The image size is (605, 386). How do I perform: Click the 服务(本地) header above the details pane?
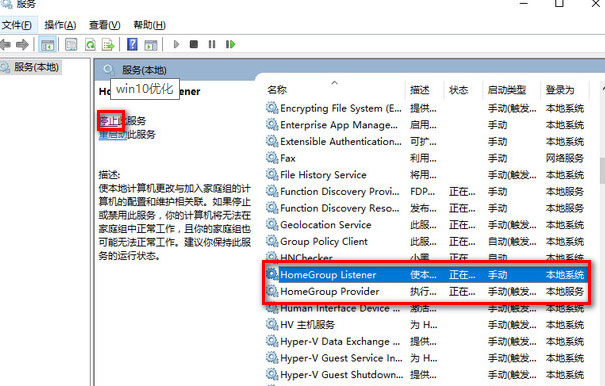(x=144, y=70)
